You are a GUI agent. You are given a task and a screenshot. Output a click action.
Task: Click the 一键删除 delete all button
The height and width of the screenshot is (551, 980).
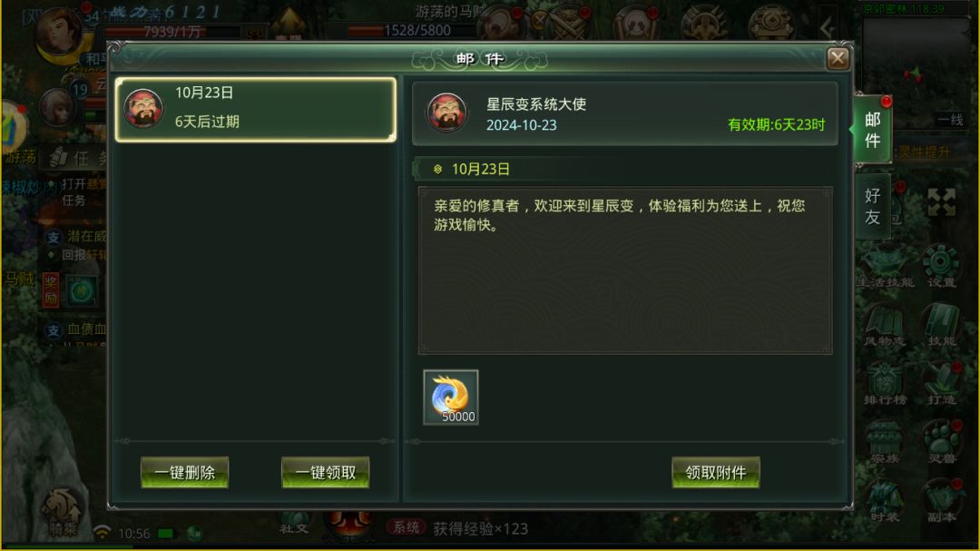(x=184, y=472)
